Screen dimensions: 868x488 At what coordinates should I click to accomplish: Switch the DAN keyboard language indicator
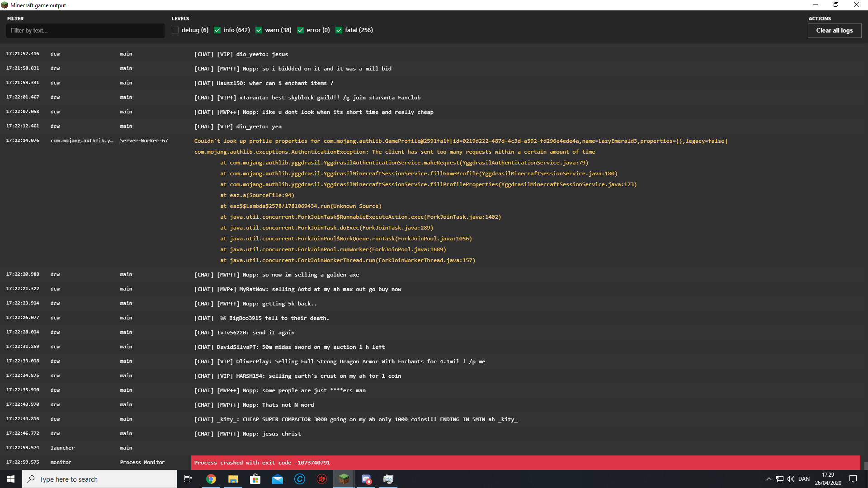[804, 479]
